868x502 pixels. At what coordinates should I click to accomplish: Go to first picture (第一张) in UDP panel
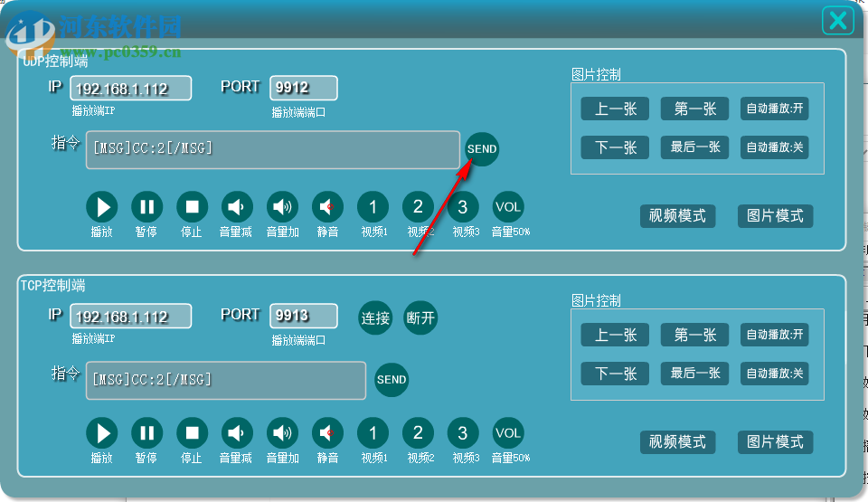694,109
